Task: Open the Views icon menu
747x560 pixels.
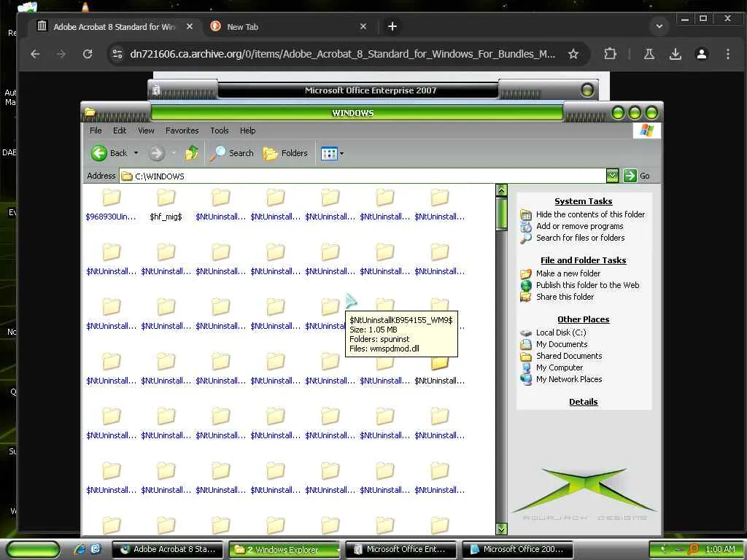Action: click(329, 153)
